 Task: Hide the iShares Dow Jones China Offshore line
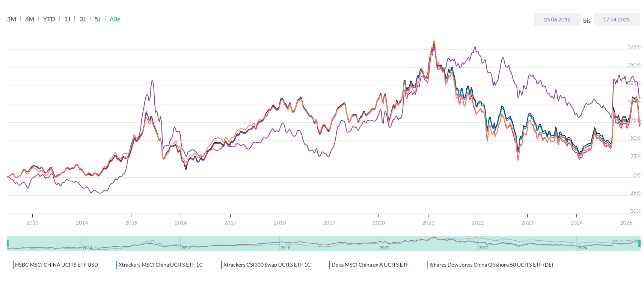[x=490, y=265]
